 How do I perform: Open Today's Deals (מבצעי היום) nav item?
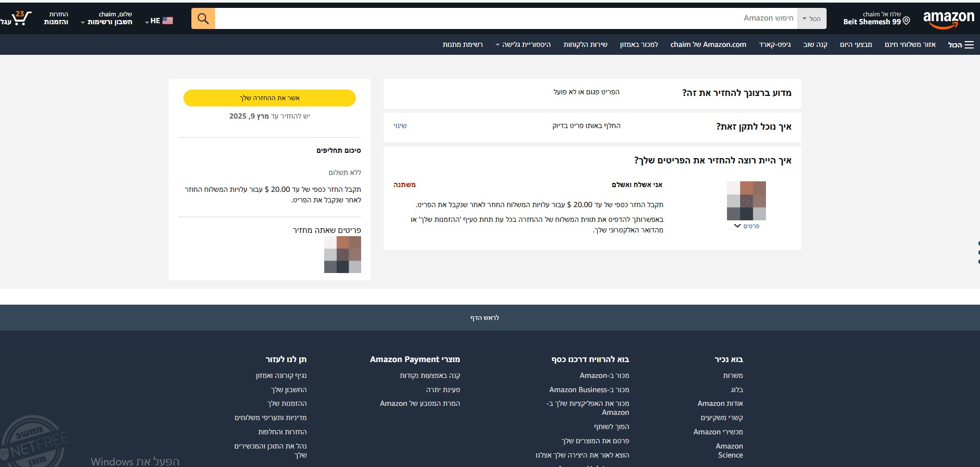click(856, 45)
